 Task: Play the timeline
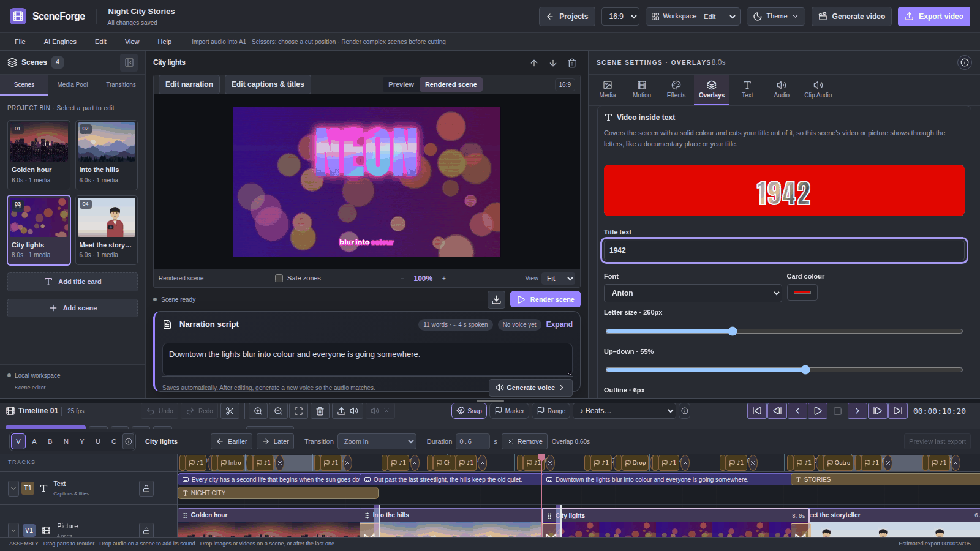point(818,411)
